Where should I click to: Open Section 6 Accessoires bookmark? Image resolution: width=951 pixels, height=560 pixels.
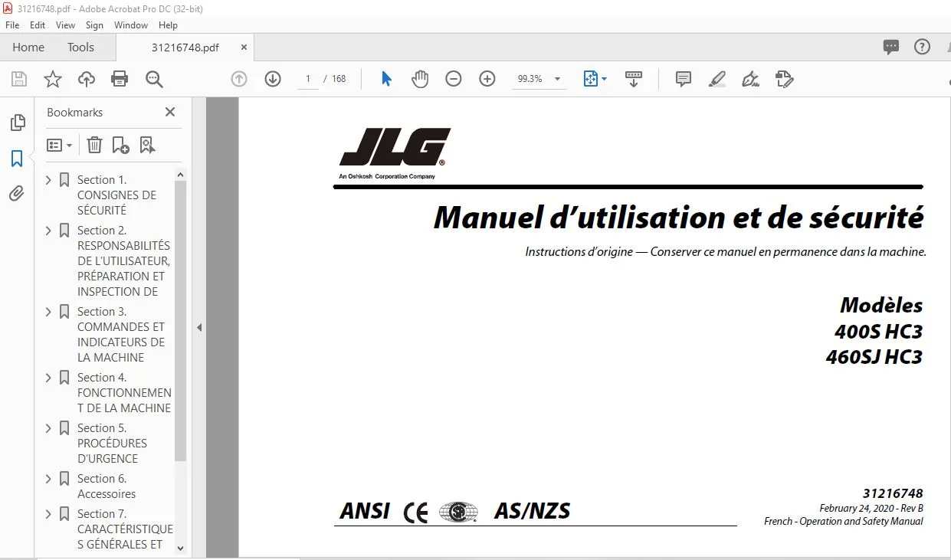pos(107,486)
